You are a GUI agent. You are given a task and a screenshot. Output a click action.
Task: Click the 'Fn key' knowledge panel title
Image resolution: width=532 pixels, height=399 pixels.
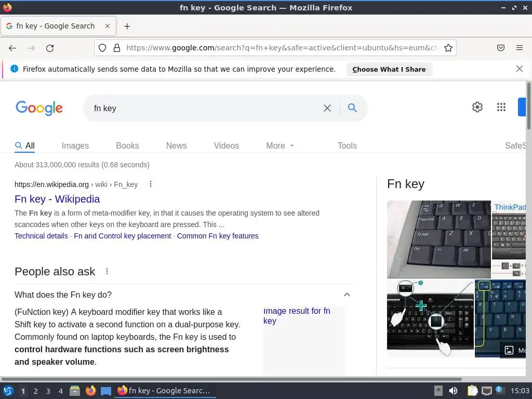point(405,184)
